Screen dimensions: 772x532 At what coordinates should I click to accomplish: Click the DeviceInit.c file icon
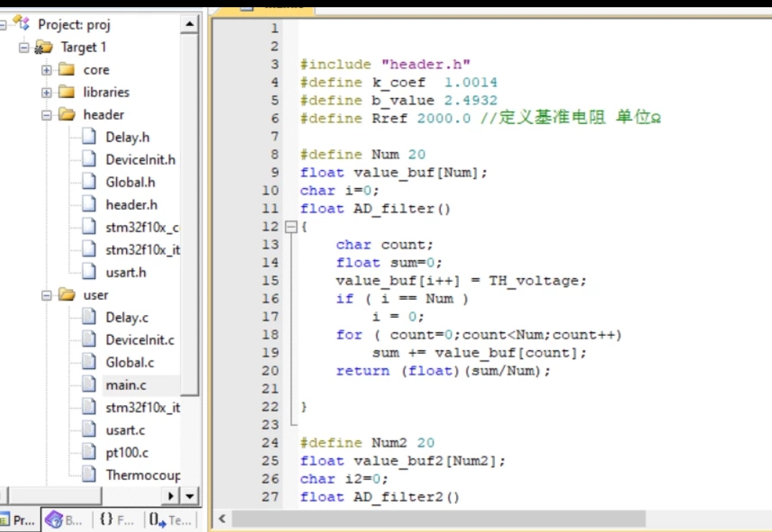(89, 340)
